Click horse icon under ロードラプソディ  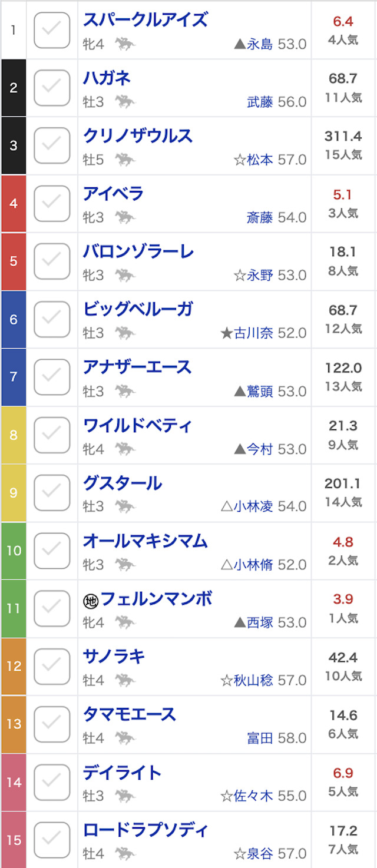pyautogui.click(x=125, y=853)
